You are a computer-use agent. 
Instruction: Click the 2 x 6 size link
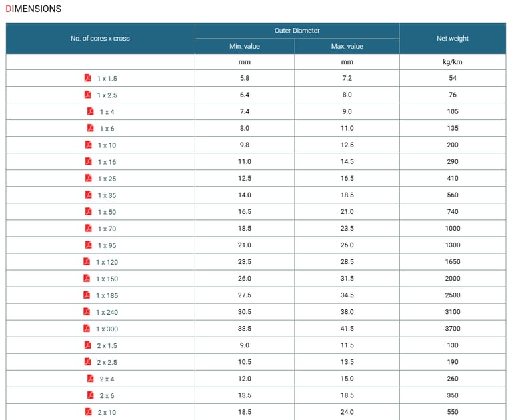(107, 395)
